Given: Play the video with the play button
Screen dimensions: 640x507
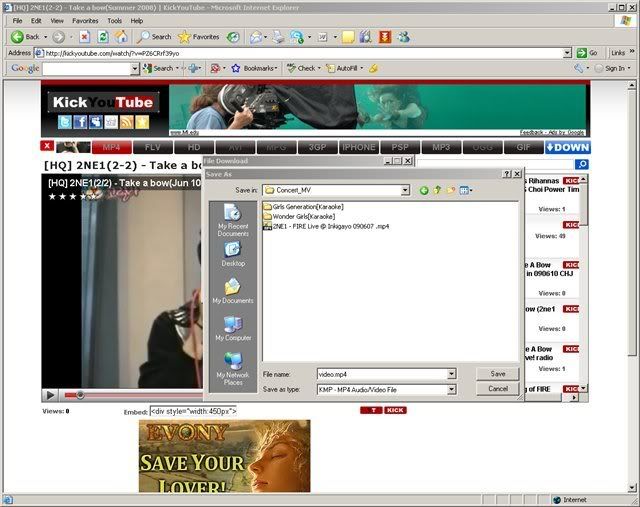Looking at the screenshot, I should point(50,395).
